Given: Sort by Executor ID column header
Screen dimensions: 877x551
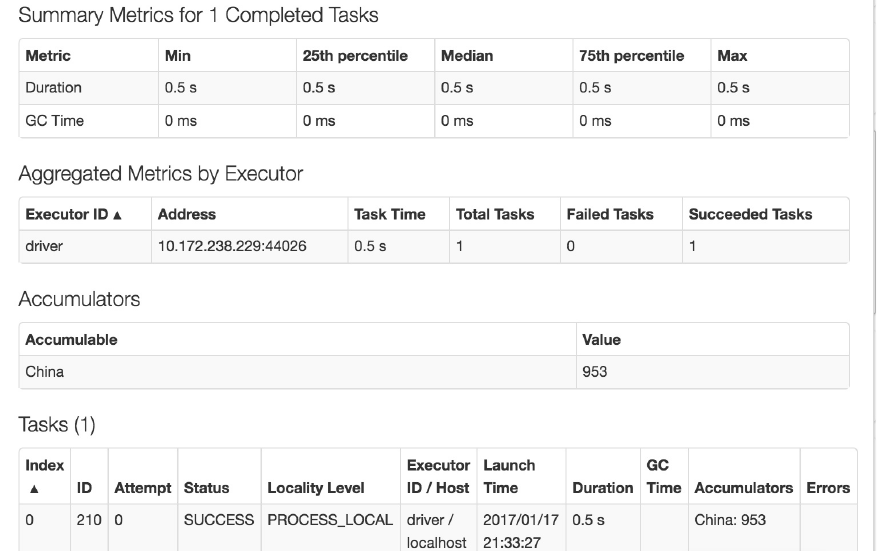Looking at the screenshot, I should [74, 214].
